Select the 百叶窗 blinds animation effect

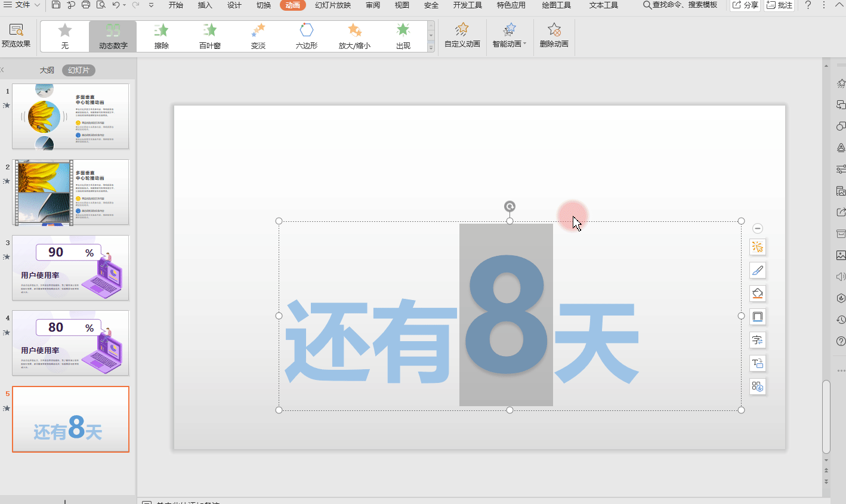[209, 36]
